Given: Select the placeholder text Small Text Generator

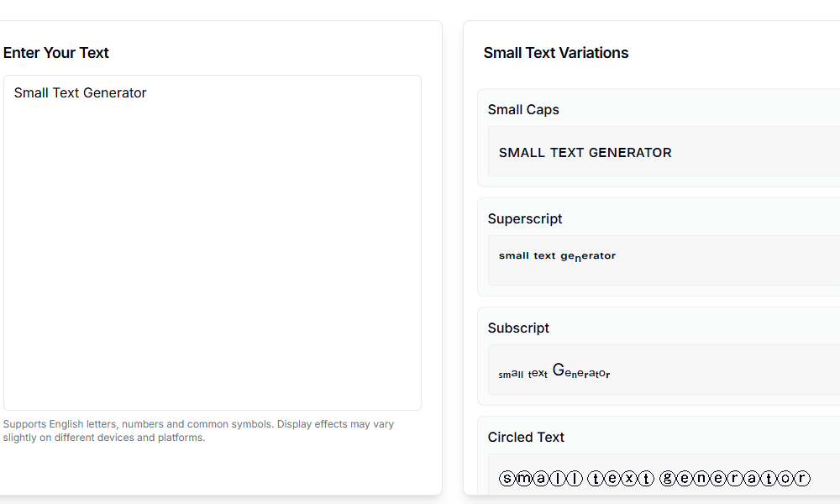Looking at the screenshot, I should 80,92.
